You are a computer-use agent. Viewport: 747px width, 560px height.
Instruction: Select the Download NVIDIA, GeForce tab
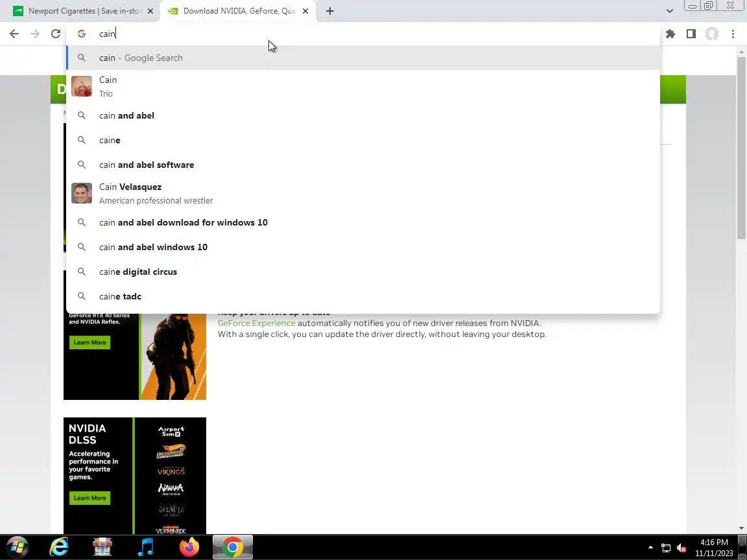coord(238,11)
